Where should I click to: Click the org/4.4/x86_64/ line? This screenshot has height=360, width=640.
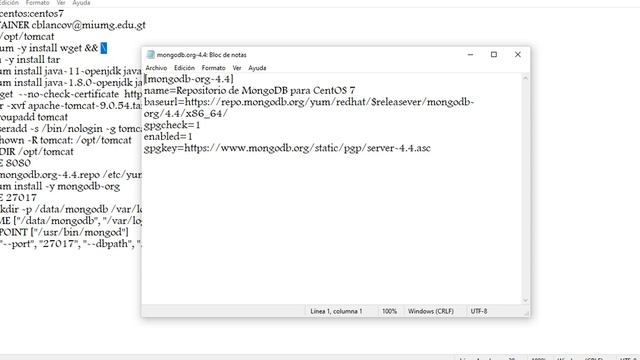pos(186,113)
